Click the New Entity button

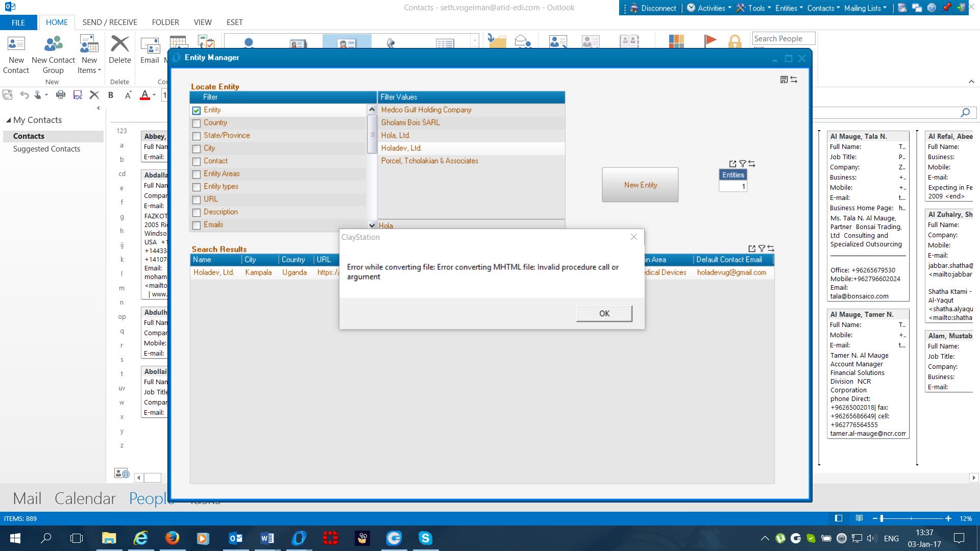pos(640,185)
